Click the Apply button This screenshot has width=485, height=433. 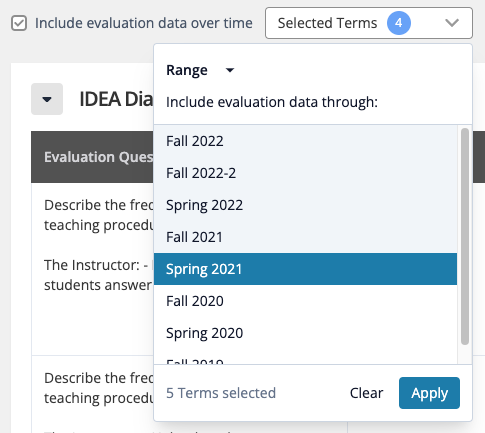point(429,393)
